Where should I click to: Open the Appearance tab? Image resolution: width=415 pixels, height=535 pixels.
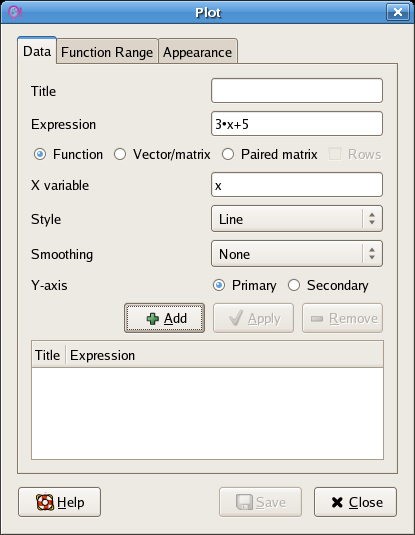198,51
